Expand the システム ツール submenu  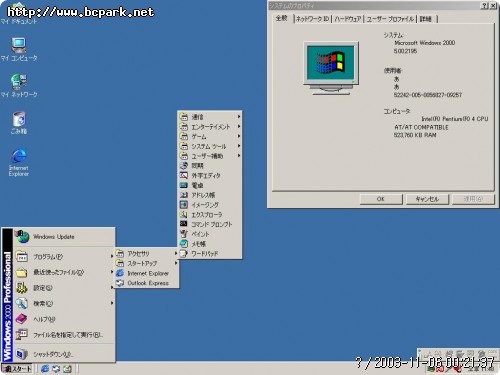[210, 146]
